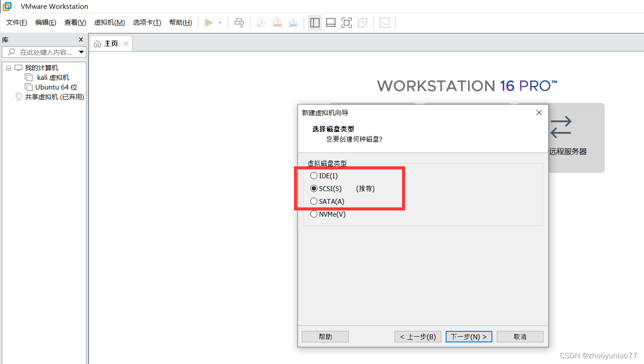Click the 我的计算机 monitor icon

[19, 68]
